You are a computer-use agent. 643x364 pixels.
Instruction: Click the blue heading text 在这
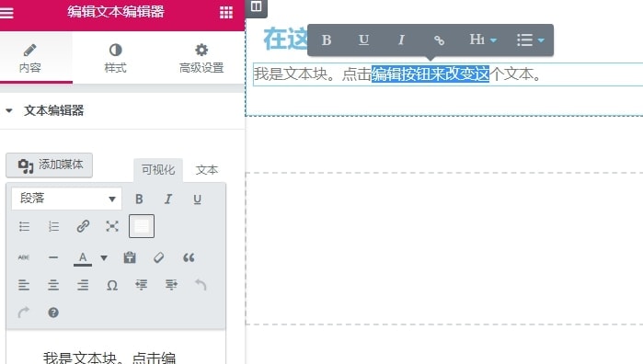285,39
